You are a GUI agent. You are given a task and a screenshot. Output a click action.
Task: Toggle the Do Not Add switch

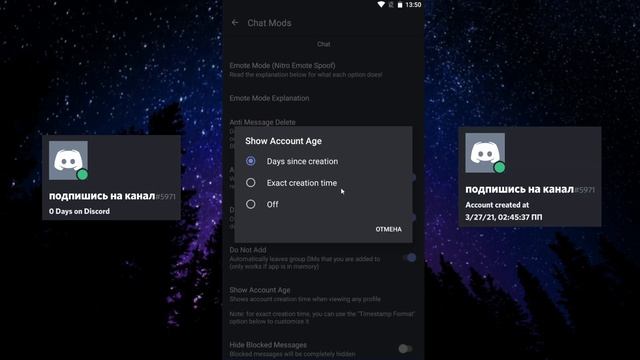click(x=409, y=258)
